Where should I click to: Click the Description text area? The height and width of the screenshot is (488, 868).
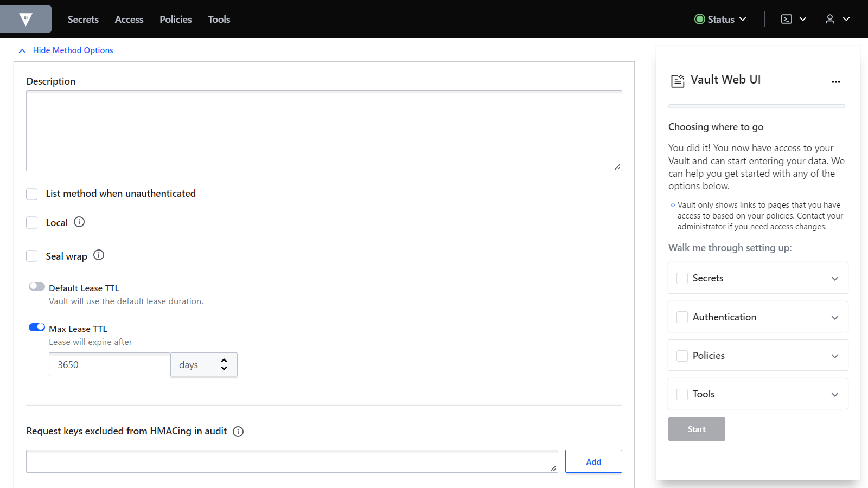pyautogui.click(x=324, y=131)
